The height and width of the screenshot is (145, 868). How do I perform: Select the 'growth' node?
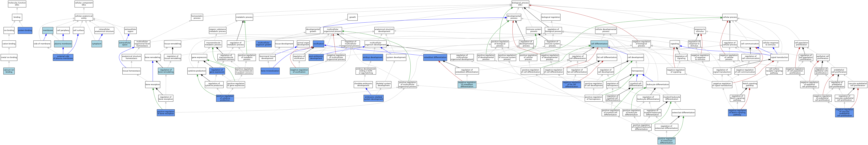tap(352, 17)
